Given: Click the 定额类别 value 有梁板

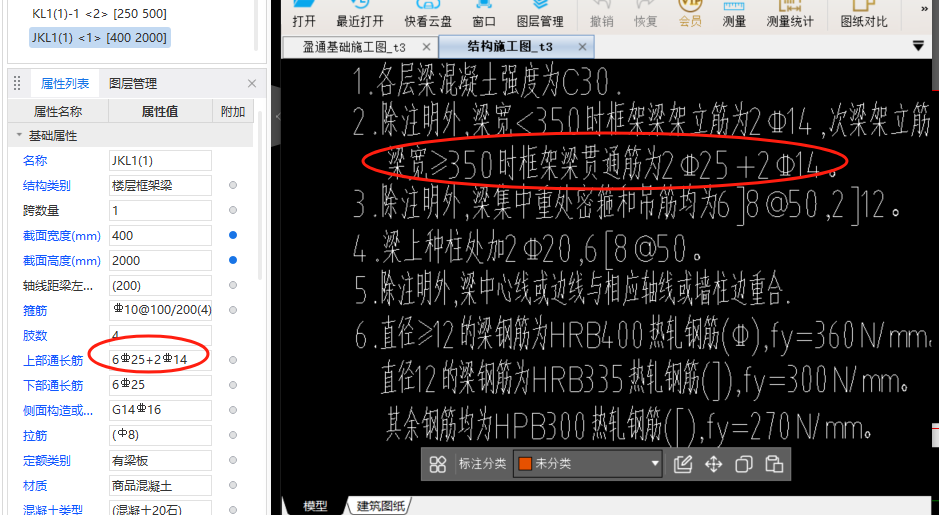Looking at the screenshot, I should click(x=160, y=461).
